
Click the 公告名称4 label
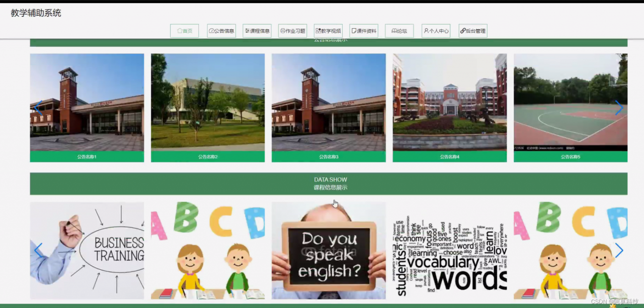tap(450, 157)
